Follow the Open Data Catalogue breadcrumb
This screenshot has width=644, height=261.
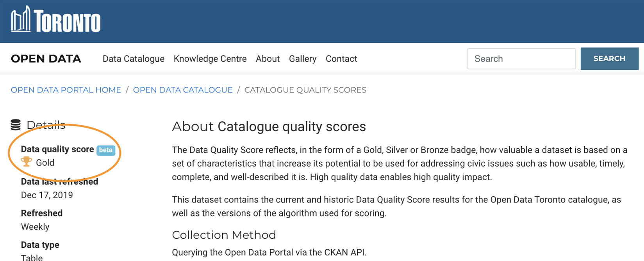point(183,90)
